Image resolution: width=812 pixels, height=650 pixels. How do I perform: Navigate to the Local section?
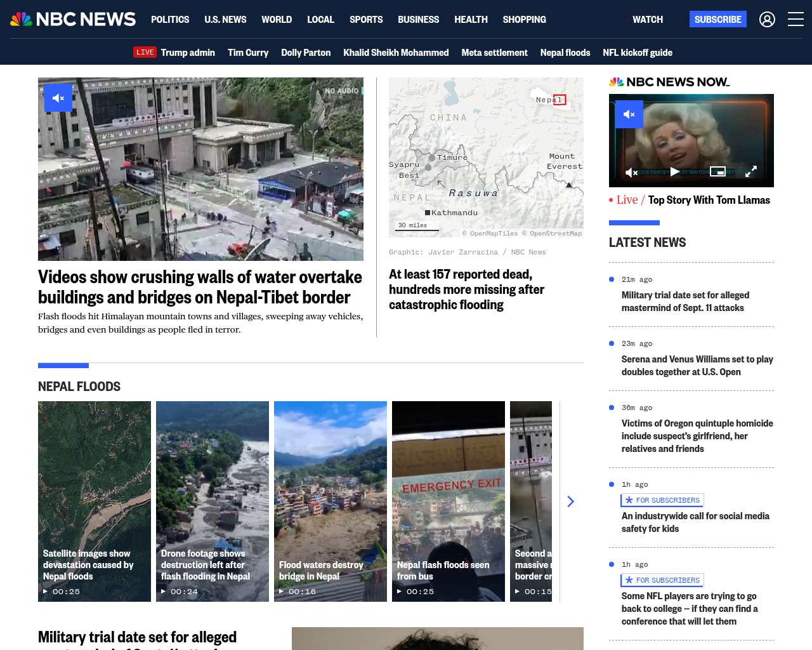[x=320, y=20]
